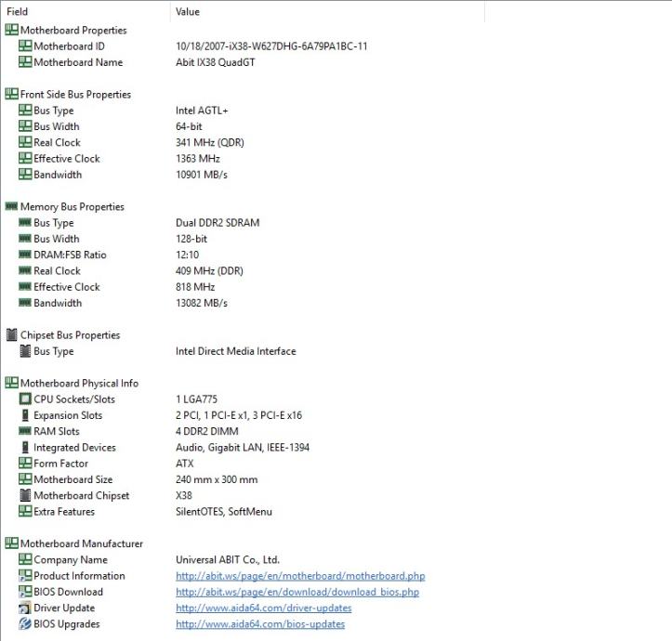Screen dimensions: 672x641
Task: Click the BIOS Upgrades icon
Action: [x=25, y=624]
